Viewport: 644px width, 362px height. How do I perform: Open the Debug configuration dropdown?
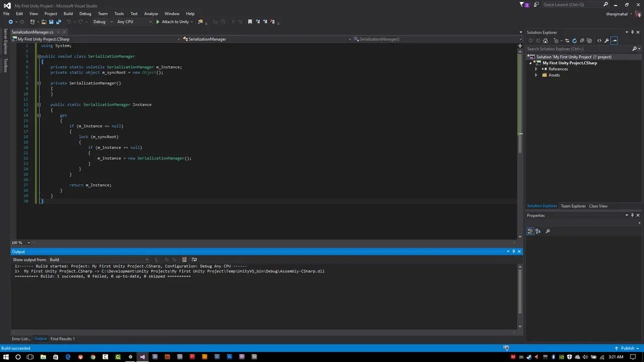[x=103, y=22]
